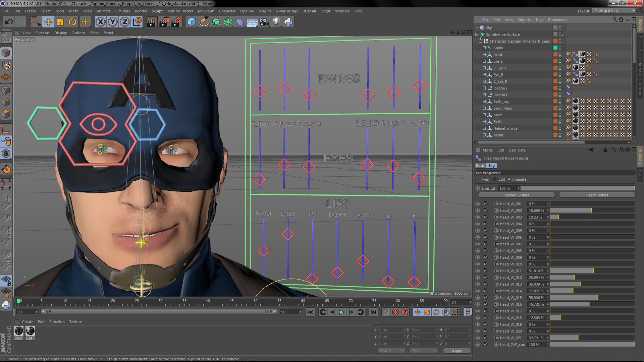Click the Enable Snap S icon
This screenshot has width=644, height=362.
pyautogui.click(x=6, y=154)
